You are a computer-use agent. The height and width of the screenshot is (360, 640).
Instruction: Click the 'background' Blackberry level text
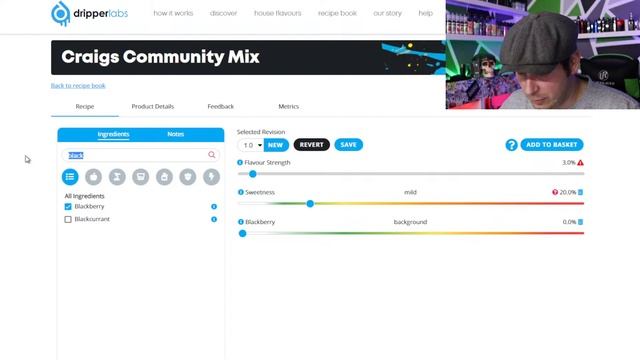(x=410, y=222)
